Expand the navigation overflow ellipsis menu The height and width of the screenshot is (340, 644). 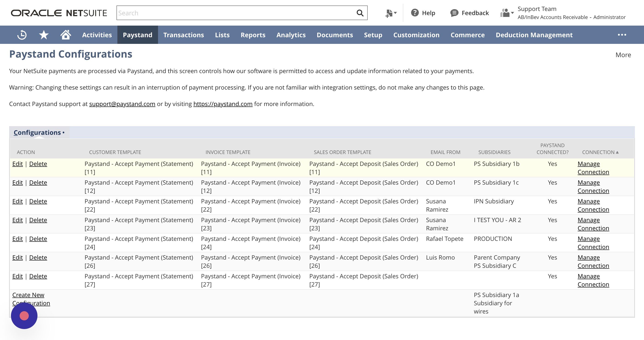(x=622, y=35)
